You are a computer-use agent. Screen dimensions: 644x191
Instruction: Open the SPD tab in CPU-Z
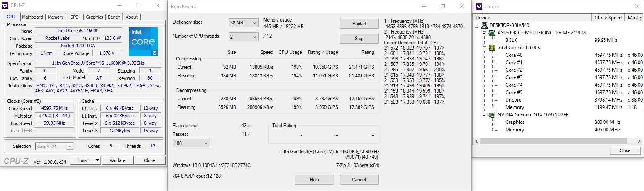[74, 17]
